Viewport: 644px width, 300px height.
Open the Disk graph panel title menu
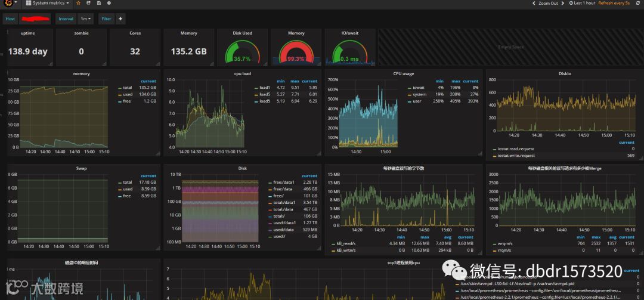[x=242, y=169]
